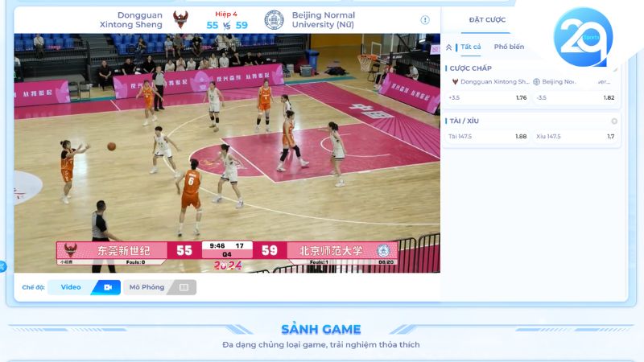The height and width of the screenshot is (362, 644).
Task: Click the match info icon beside team names
Action: tap(425, 19)
